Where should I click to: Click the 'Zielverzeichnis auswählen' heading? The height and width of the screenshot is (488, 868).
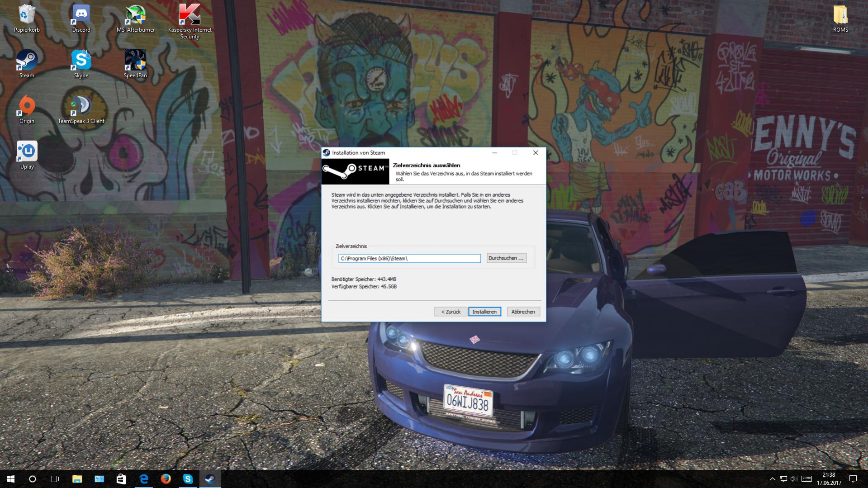tap(427, 166)
